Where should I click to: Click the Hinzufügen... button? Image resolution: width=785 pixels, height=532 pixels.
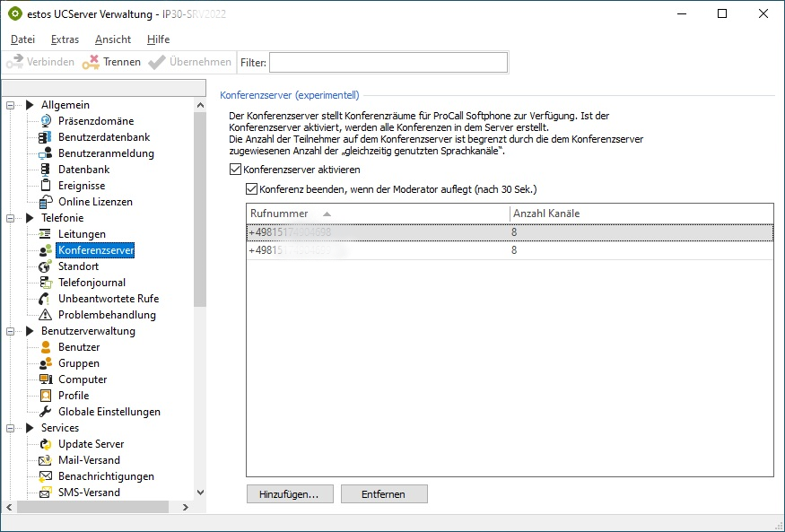tap(290, 494)
